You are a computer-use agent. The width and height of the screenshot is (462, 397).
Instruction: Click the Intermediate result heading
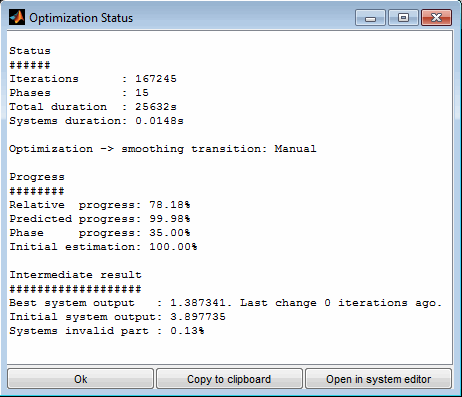[x=75, y=275]
